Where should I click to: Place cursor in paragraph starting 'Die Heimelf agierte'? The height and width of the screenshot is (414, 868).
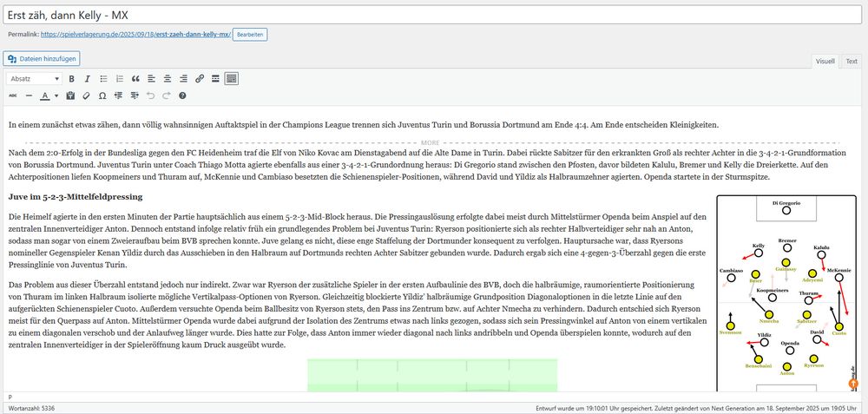pyautogui.click(x=358, y=241)
